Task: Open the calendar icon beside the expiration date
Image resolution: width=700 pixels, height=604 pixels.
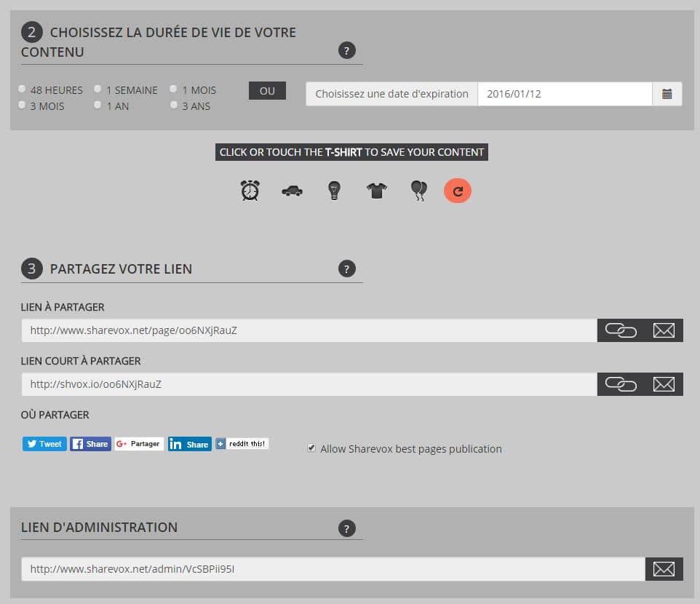Action: pyautogui.click(x=667, y=93)
